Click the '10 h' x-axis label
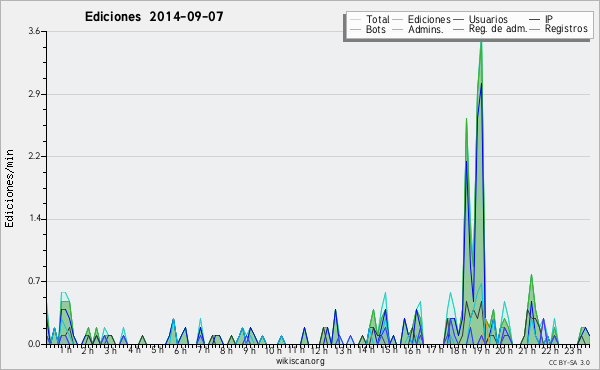The image size is (600, 370). (x=273, y=351)
